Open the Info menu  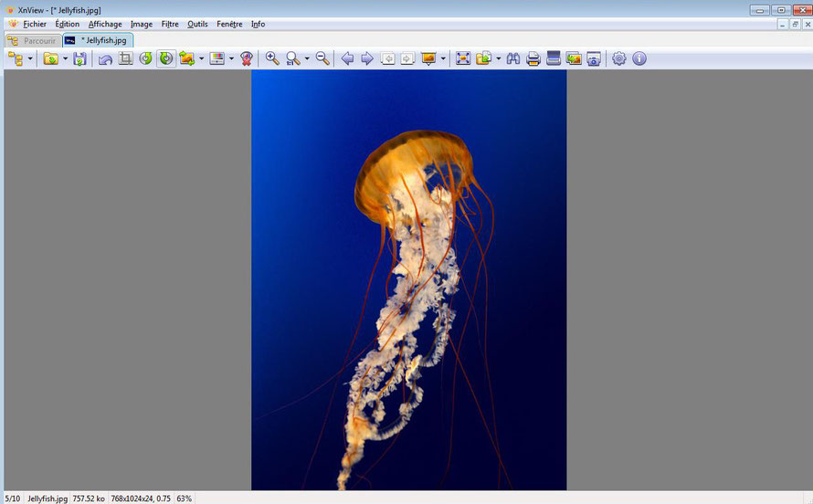point(259,24)
